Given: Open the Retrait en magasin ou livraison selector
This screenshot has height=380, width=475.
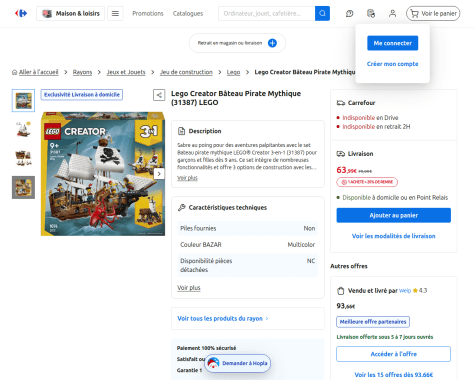Looking at the screenshot, I should [x=237, y=43].
